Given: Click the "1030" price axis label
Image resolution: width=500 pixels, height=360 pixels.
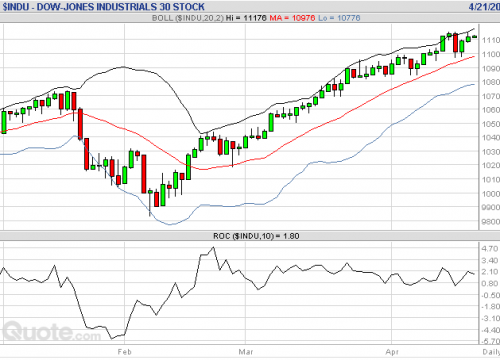Looking at the screenshot, I should click(491, 152).
